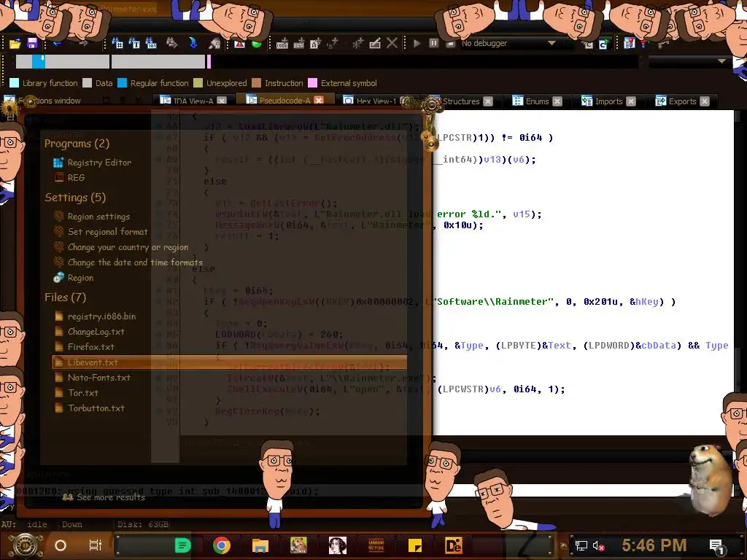This screenshot has width=747, height=560.
Task: Open Task View on the taskbar
Action: (96, 545)
